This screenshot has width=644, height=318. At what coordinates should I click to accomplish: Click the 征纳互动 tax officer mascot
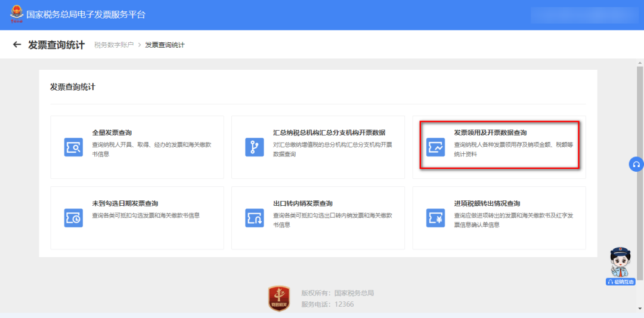pos(620,262)
